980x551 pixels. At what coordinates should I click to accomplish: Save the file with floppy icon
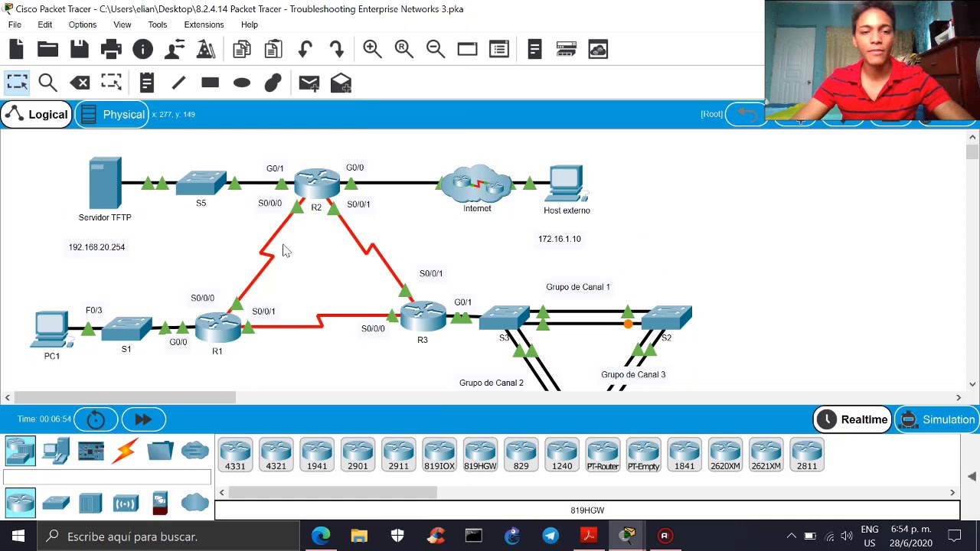point(80,50)
